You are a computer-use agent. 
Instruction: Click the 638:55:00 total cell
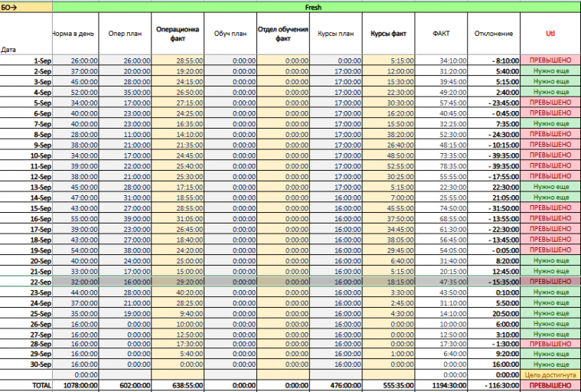coord(178,385)
